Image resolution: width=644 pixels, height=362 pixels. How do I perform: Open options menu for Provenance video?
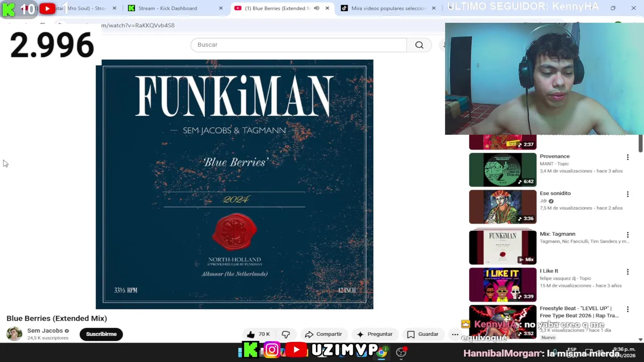[627, 157]
